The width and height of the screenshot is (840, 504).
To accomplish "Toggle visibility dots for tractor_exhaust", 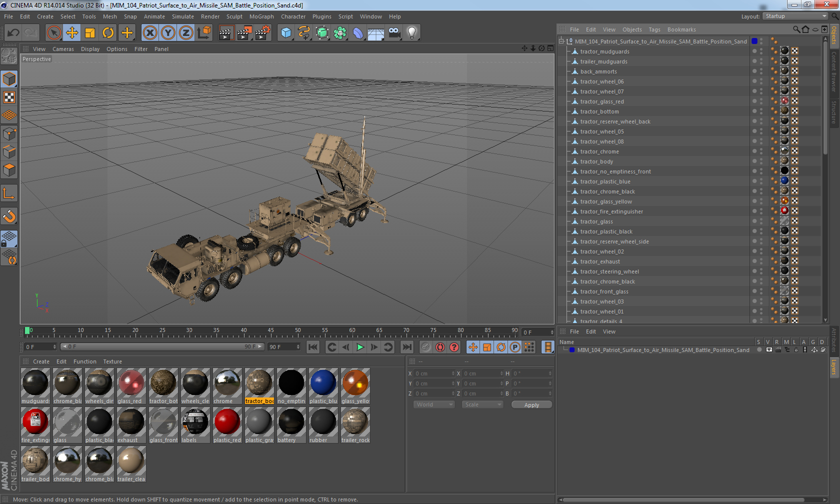I will tap(761, 261).
